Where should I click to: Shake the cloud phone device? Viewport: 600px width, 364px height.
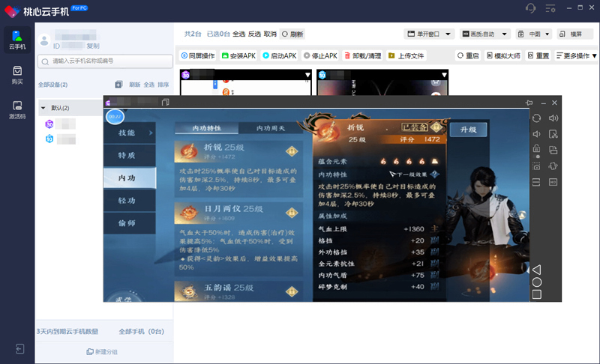coord(553,166)
